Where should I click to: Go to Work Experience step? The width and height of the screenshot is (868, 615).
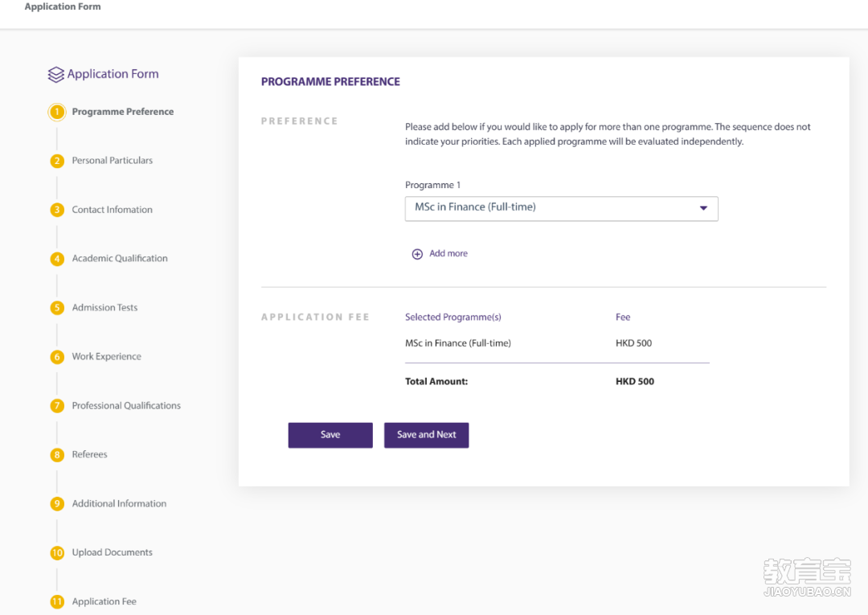[x=106, y=356]
